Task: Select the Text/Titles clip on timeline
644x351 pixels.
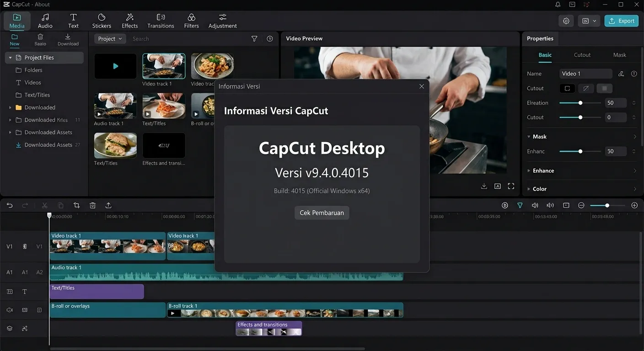Action: [x=97, y=292]
